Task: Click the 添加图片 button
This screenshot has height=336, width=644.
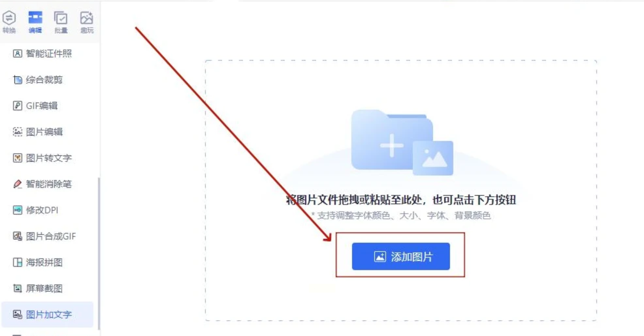Action: pos(401,256)
